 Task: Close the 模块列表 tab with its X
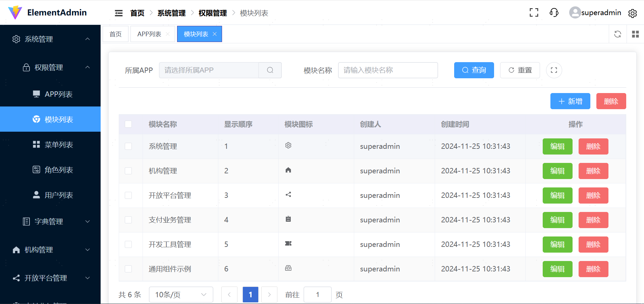[x=215, y=34]
